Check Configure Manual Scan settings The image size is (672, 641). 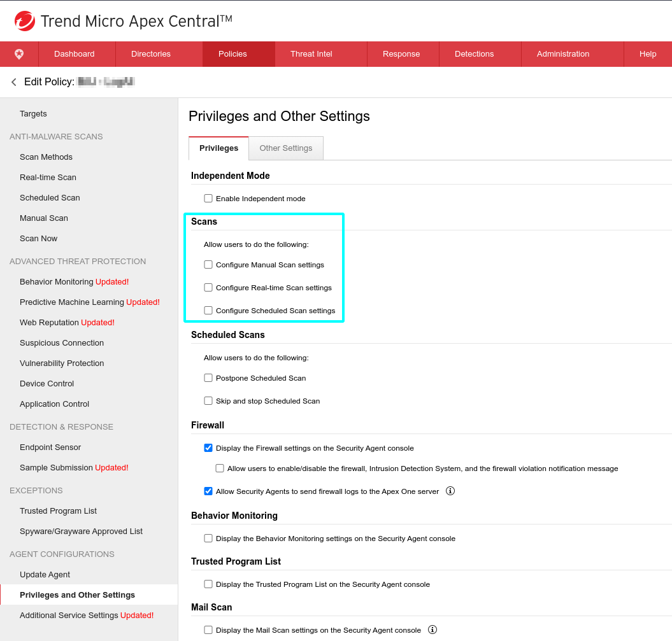click(208, 265)
